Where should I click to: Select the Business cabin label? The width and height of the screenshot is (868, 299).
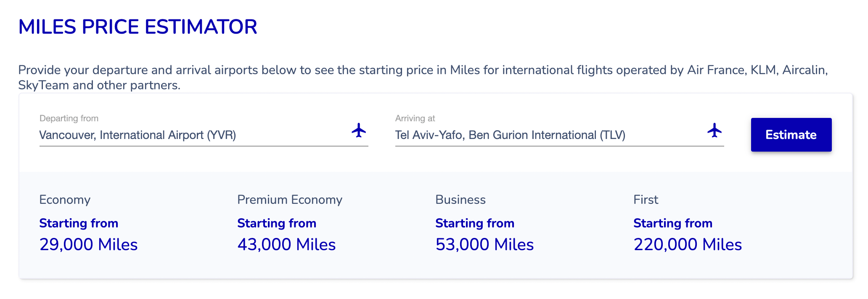(460, 200)
